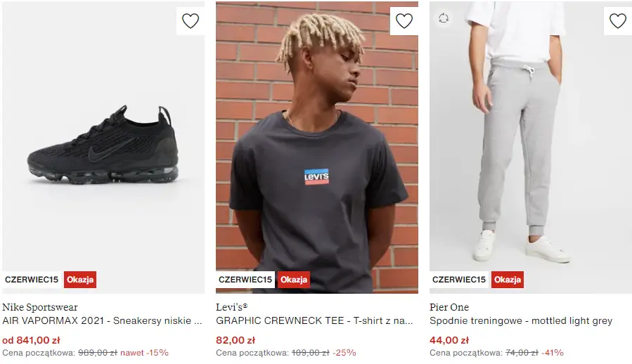Click the recycle sustainability icon on sweatpants
The width and height of the screenshot is (632, 364).
[x=444, y=18]
